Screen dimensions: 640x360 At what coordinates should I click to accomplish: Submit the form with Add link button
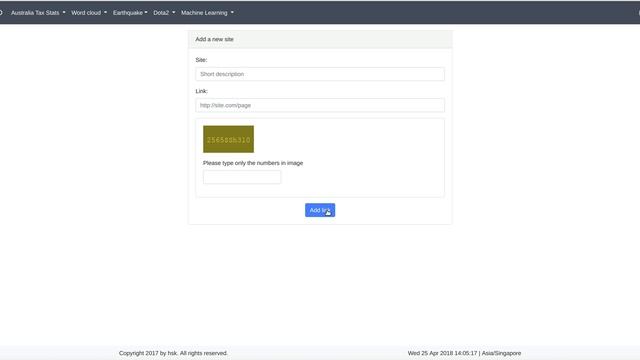pos(320,210)
